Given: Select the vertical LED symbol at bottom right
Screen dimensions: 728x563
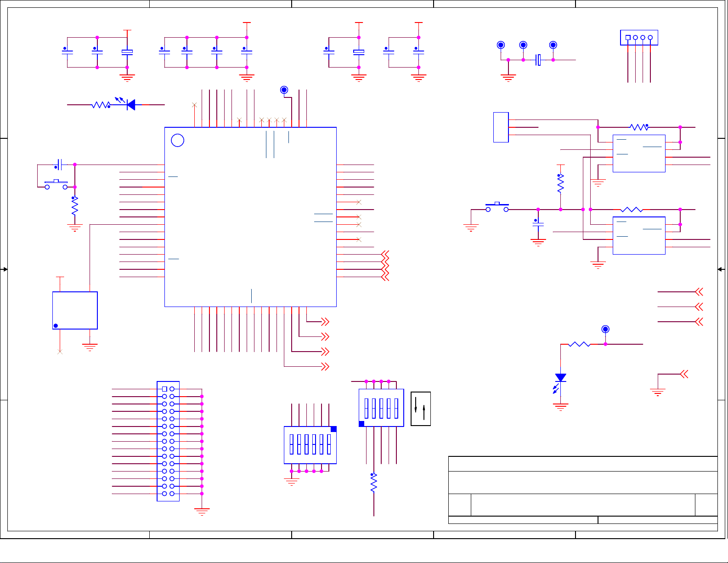Looking at the screenshot, I should tap(559, 383).
